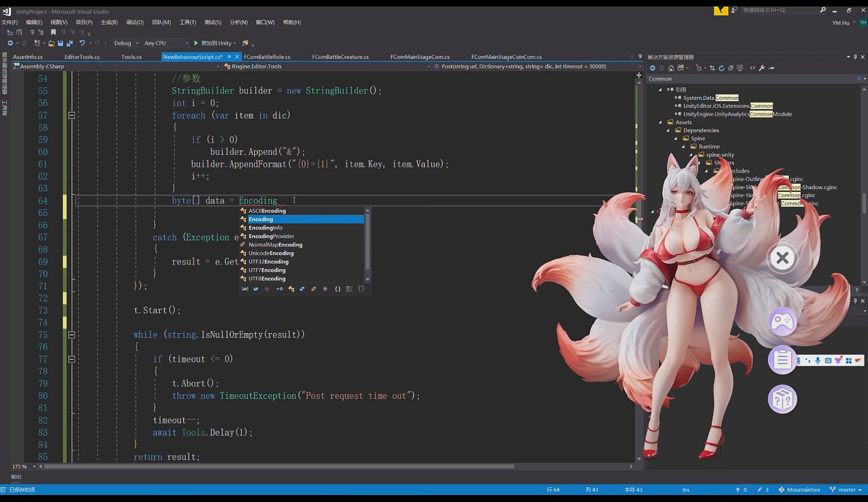
Task: Open the 调试(D) menu
Action: tap(135, 22)
